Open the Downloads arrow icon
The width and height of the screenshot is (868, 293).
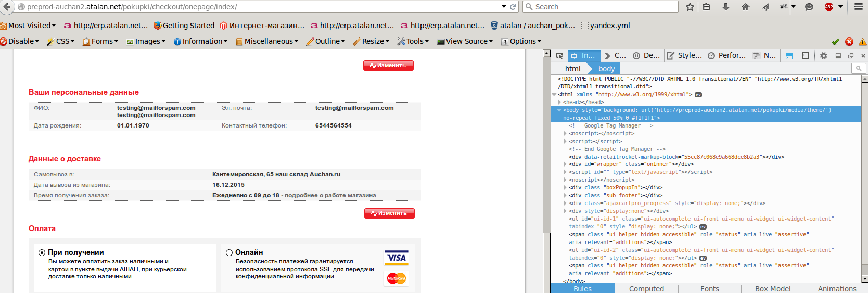(726, 7)
